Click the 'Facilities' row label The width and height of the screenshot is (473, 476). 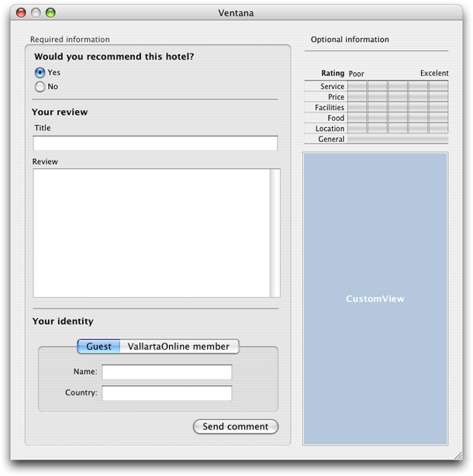330,108
